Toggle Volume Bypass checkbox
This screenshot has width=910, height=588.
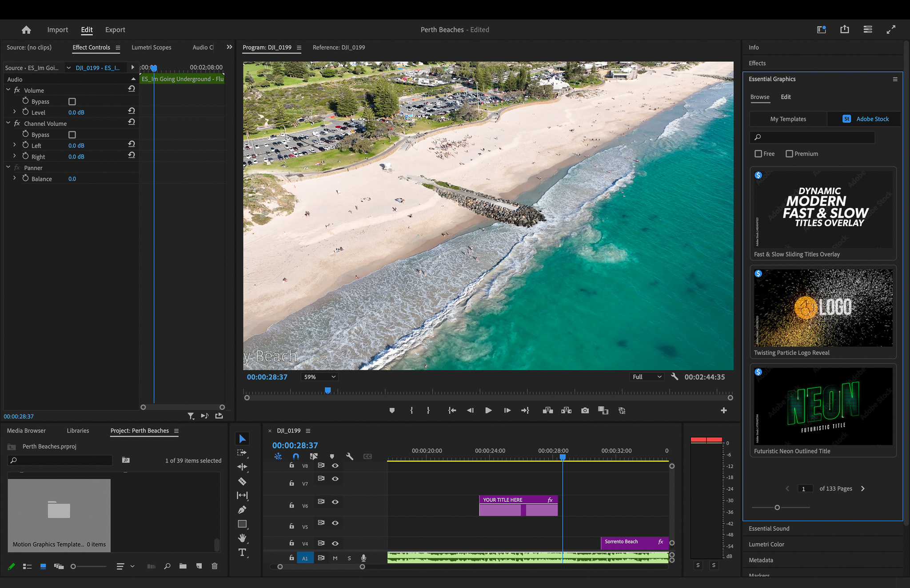coord(72,102)
